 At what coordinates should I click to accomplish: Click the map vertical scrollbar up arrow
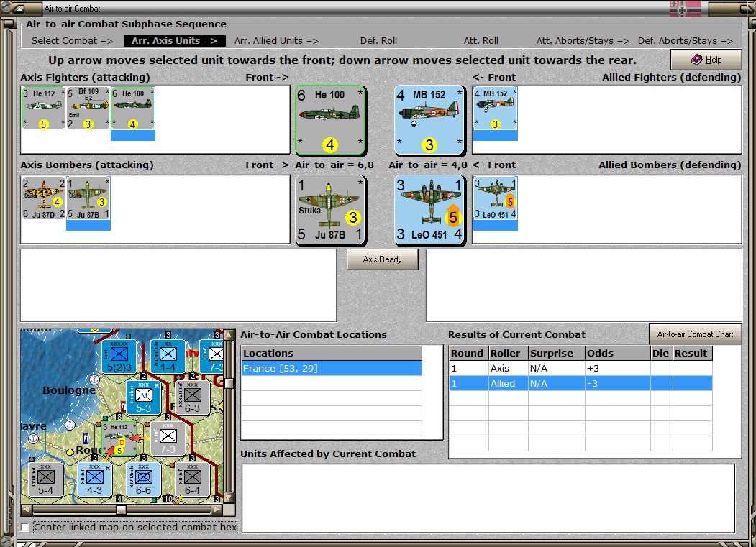[x=229, y=335]
